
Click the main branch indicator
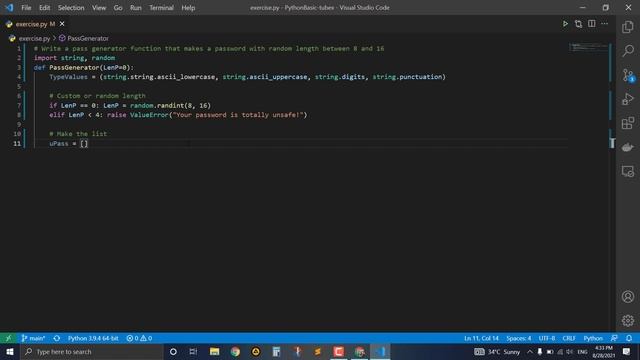33,338
